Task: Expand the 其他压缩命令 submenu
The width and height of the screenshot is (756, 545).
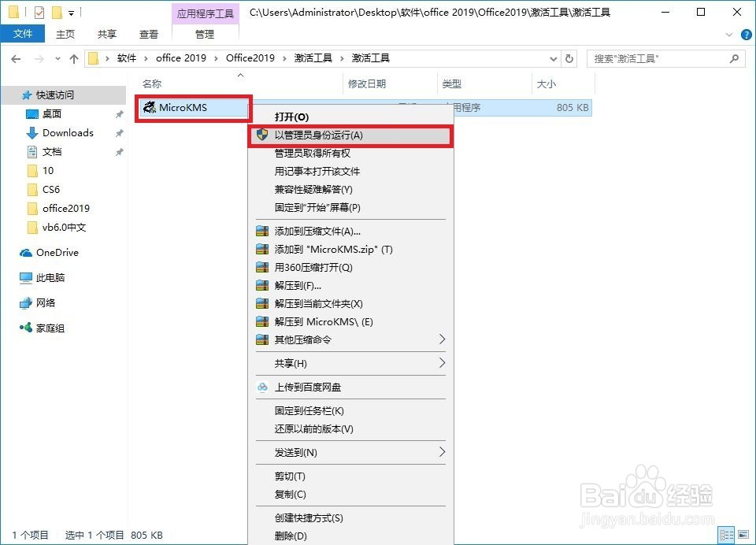Action: tap(350, 339)
